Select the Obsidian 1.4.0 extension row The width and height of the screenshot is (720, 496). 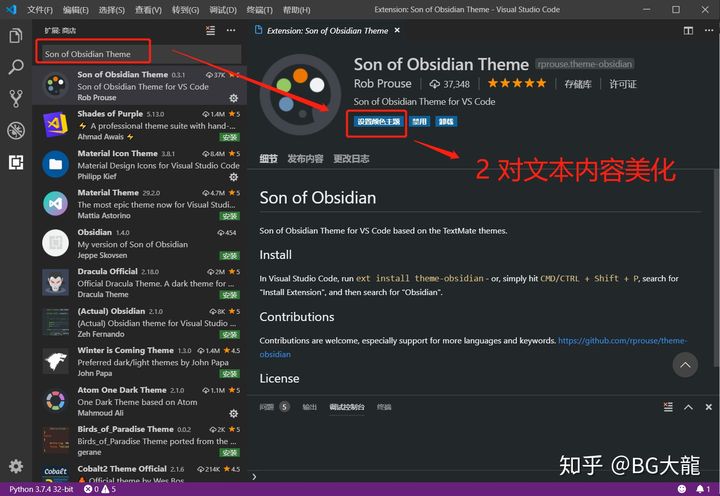[140, 243]
